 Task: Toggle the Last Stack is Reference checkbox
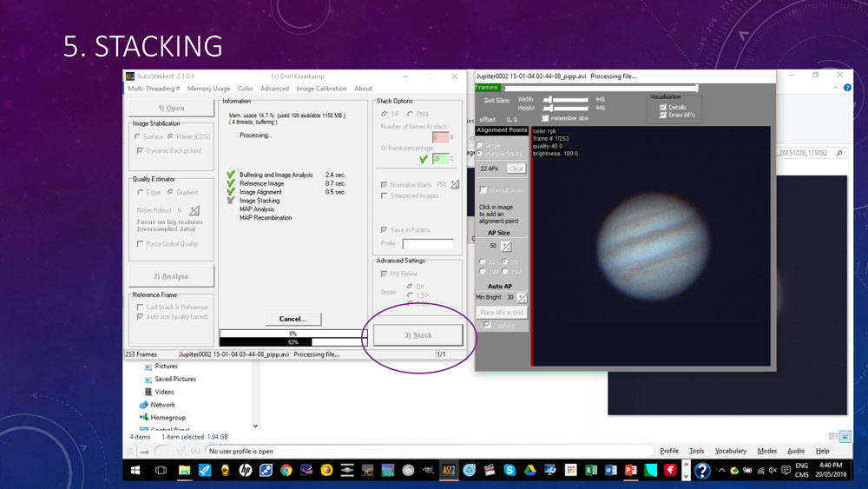point(140,307)
